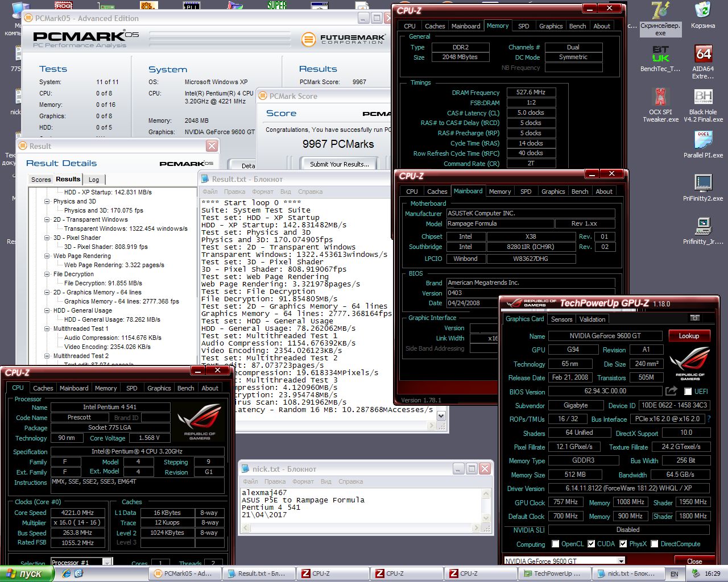Open Prifinitty_Jr desktop icon
This screenshot has height=582, width=728.
[x=703, y=231]
